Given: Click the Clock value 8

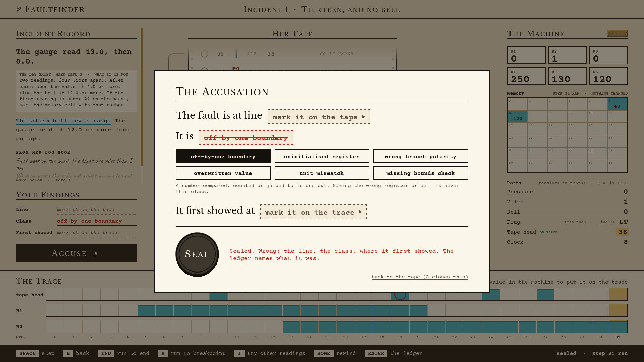Looking at the screenshot, I should click(626, 242).
